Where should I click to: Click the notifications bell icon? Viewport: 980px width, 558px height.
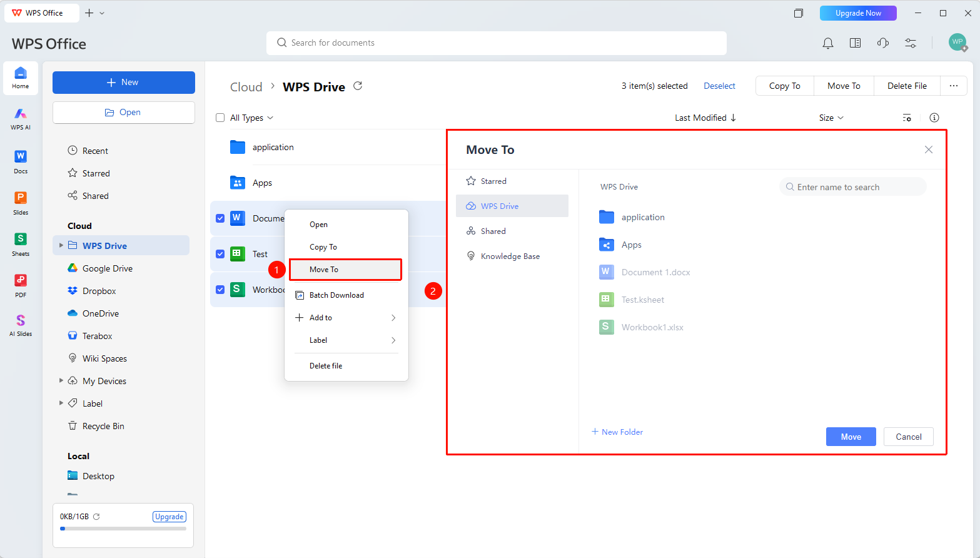(x=827, y=43)
